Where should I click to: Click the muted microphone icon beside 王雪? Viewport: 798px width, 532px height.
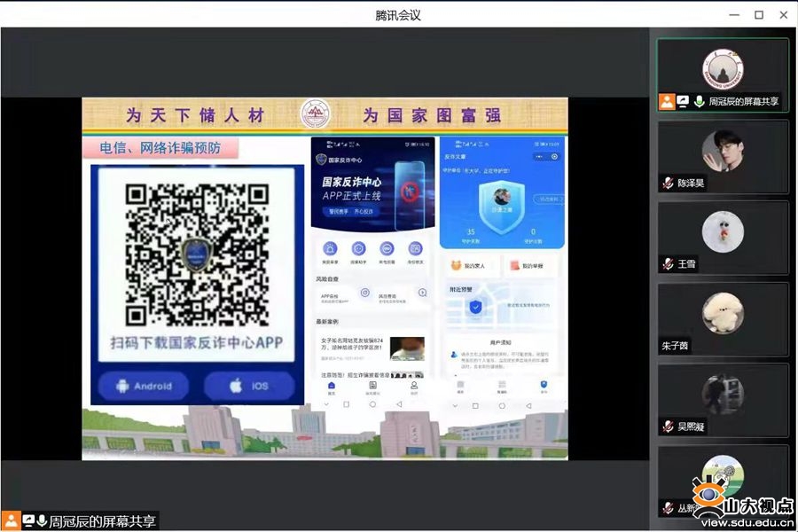[668, 264]
